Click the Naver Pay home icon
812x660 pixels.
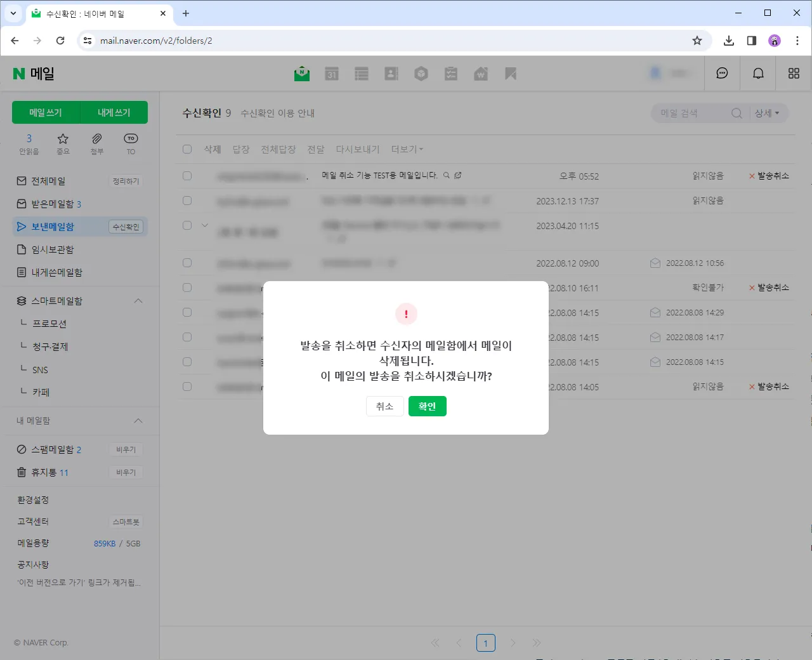click(x=481, y=73)
